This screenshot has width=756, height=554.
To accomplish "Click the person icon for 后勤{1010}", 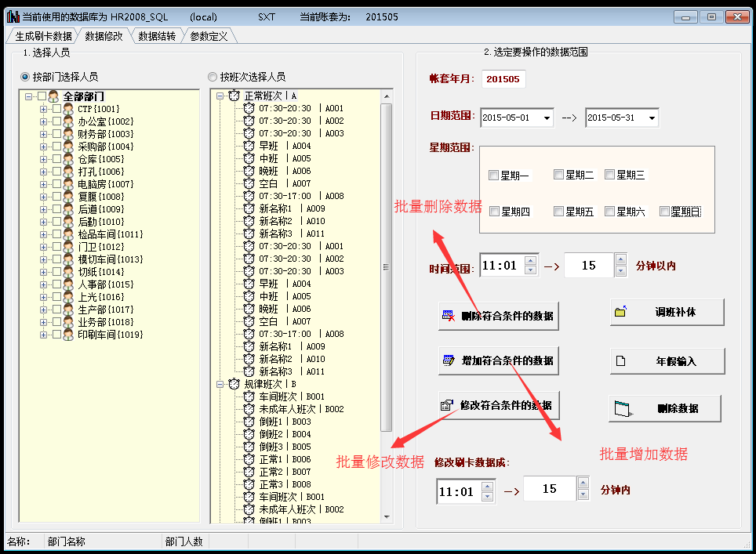I will 68,221.
